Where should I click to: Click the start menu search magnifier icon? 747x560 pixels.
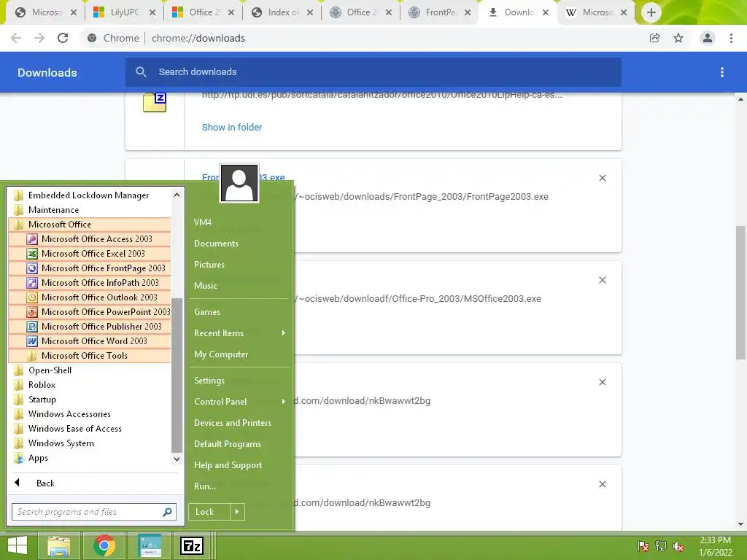pos(167,512)
